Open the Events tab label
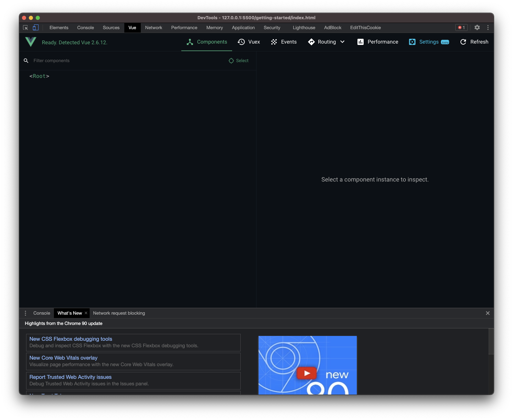 (289, 42)
